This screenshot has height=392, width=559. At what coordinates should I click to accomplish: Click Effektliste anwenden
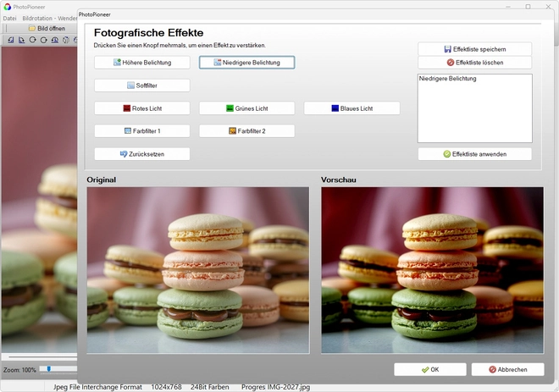[x=474, y=154]
